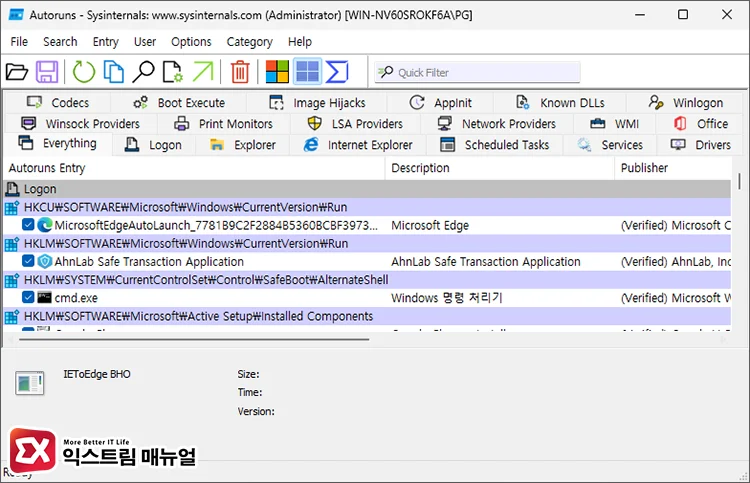Open the Category menu
The width and height of the screenshot is (750, 483).
(249, 42)
